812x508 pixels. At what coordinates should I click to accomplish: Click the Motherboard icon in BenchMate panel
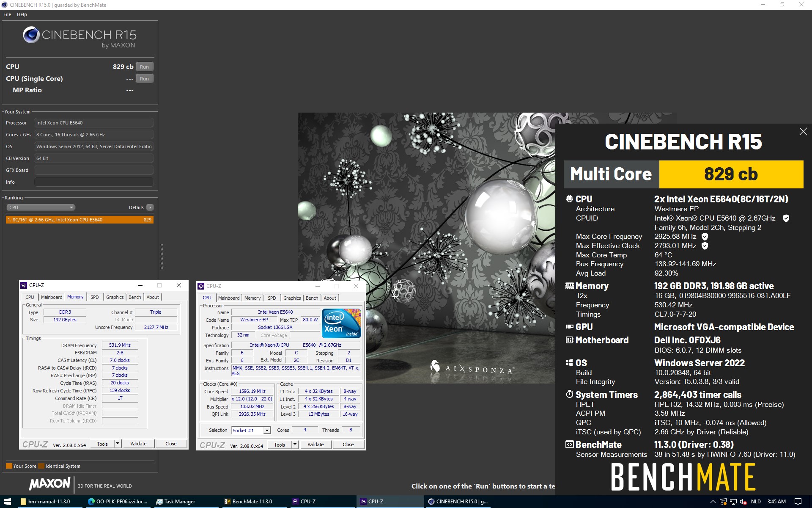tap(569, 340)
